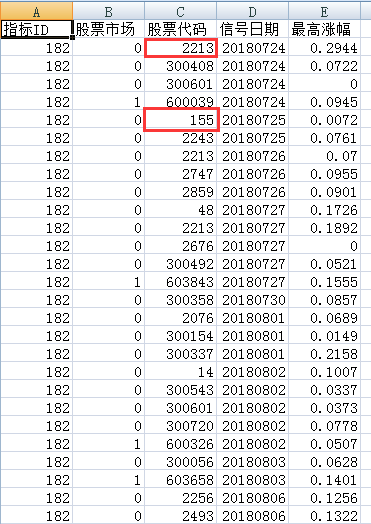
Task: Select column E header
Action: (325, 12)
